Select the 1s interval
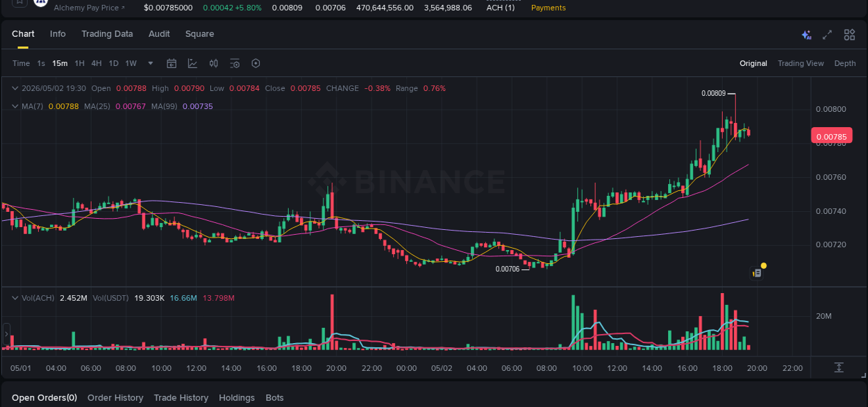 click(x=41, y=63)
